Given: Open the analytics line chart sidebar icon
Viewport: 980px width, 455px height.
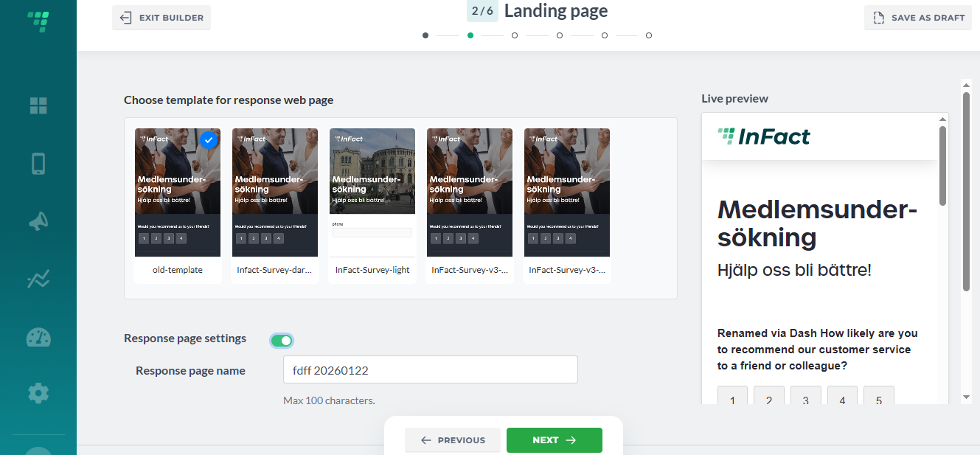Looking at the screenshot, I should (x=38, y=279).
